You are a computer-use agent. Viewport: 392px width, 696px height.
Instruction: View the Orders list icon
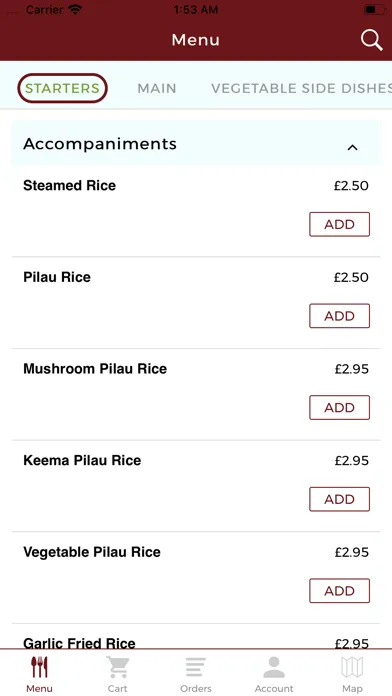pyautogui.click(x=196, y=667)
